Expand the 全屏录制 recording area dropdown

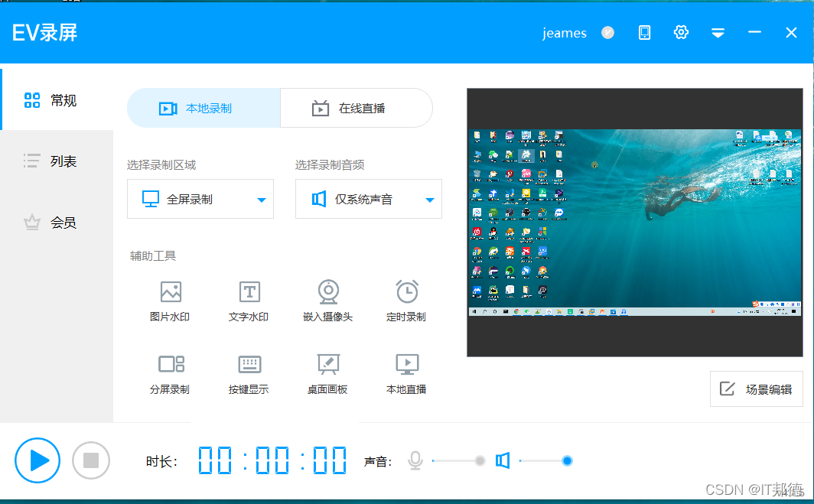coord(200,200)
